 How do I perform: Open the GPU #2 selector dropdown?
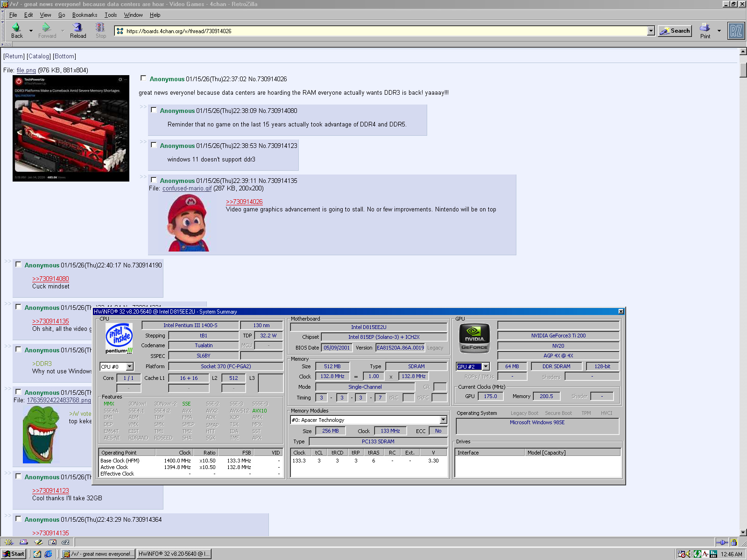486,367
